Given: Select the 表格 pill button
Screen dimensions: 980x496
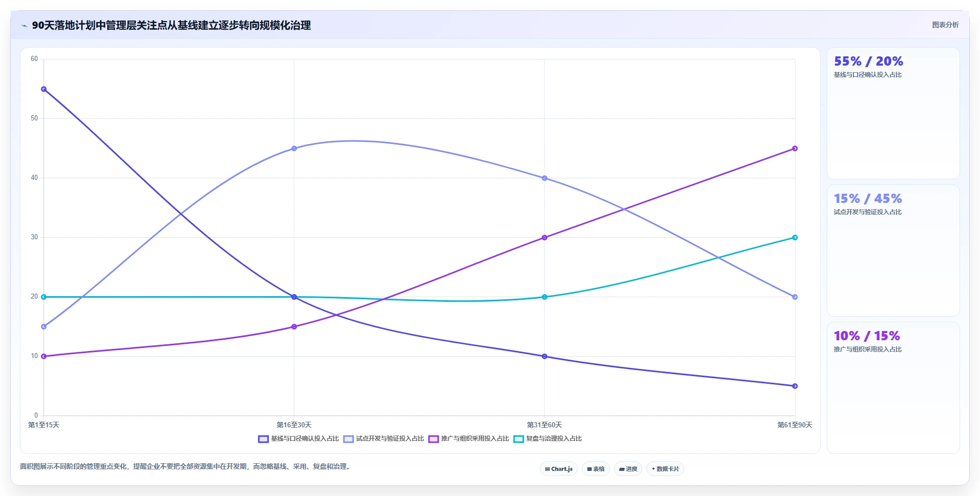Looking at the screenshot, I should click(596, 469).
